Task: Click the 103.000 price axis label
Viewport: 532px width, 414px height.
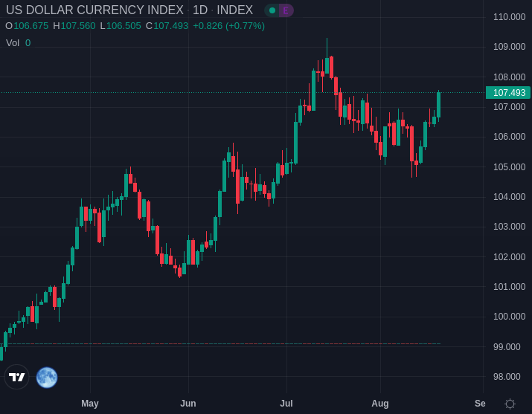Action: pos(509,227)
